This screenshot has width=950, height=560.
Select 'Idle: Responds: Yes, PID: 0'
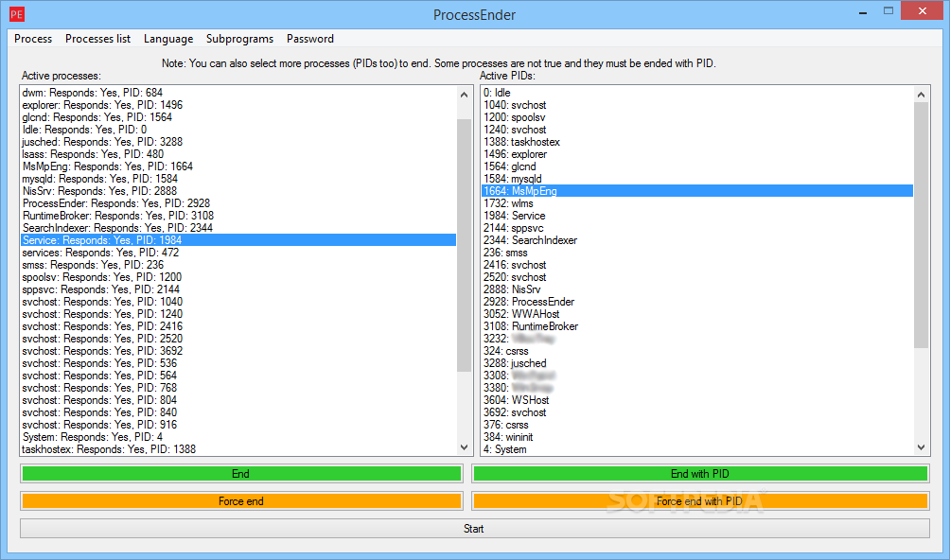click(x=238, y=130)
